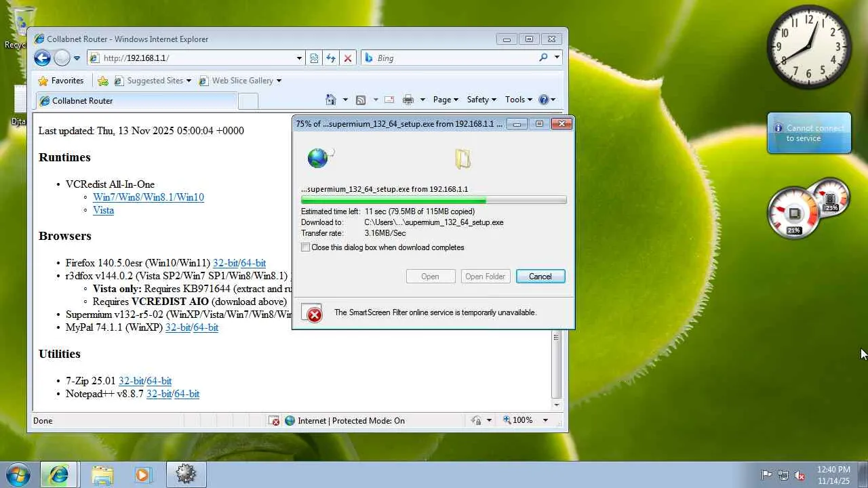Click Internet Explorer taskbar icon

click(58, 474)
